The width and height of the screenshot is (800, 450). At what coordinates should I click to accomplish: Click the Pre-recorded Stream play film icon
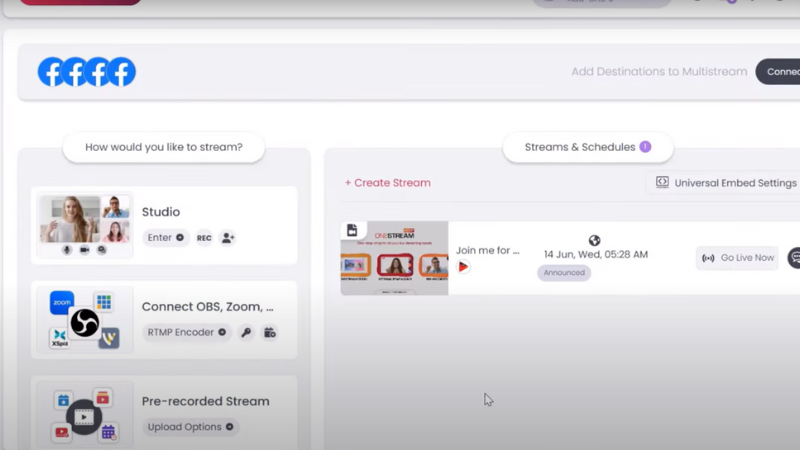[84, 417]
